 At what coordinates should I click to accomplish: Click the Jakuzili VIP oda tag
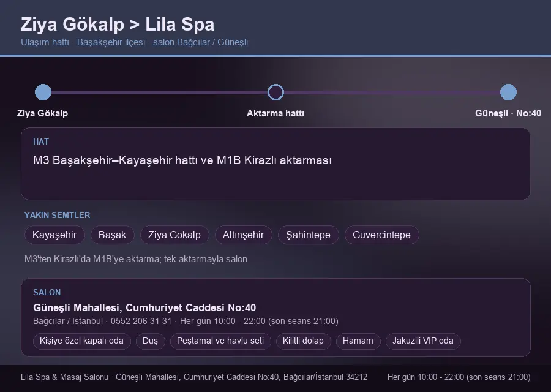point(423,341)
